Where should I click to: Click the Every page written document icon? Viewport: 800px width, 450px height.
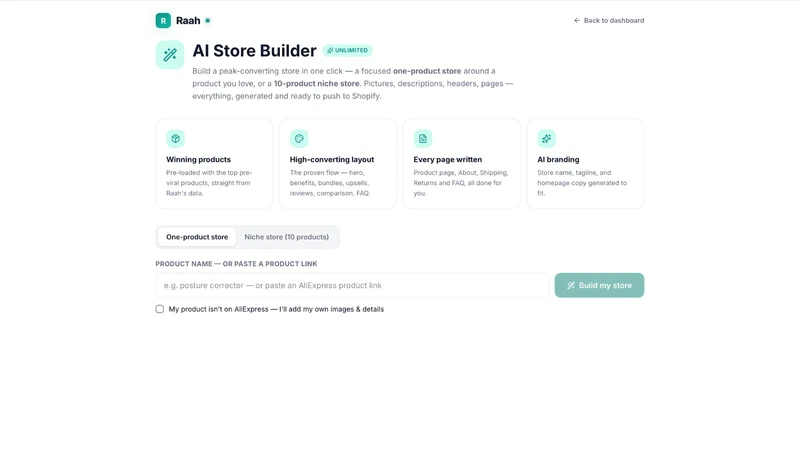click(x=423, y=138)
